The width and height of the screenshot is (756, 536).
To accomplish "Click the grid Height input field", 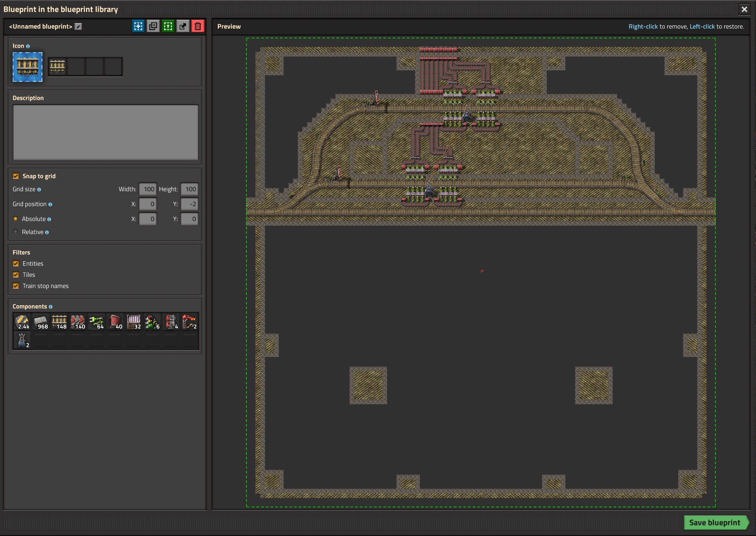I will 189,189.
